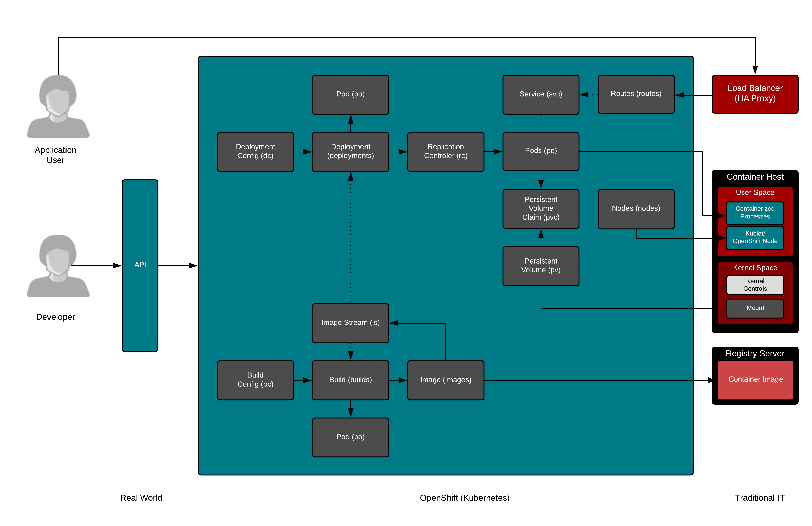Select the Kernel Controls box
Screen dimensions: 812x526
[755, 285]
